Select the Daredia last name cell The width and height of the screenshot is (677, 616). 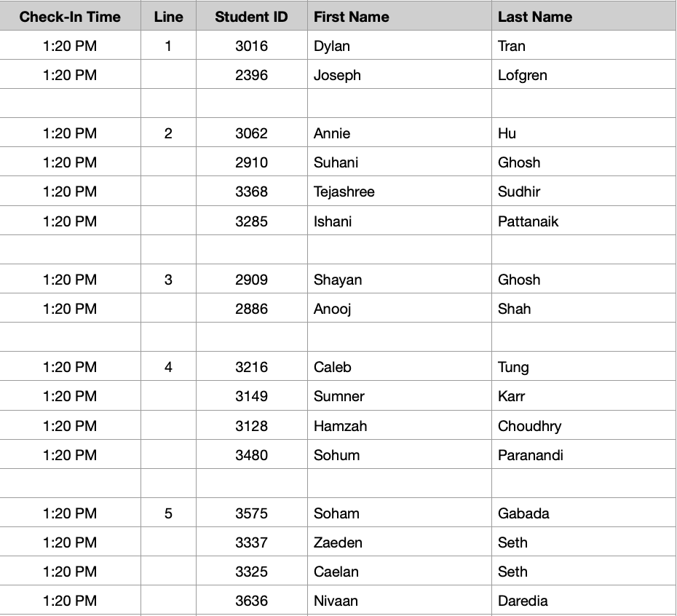tap(584, 601)
